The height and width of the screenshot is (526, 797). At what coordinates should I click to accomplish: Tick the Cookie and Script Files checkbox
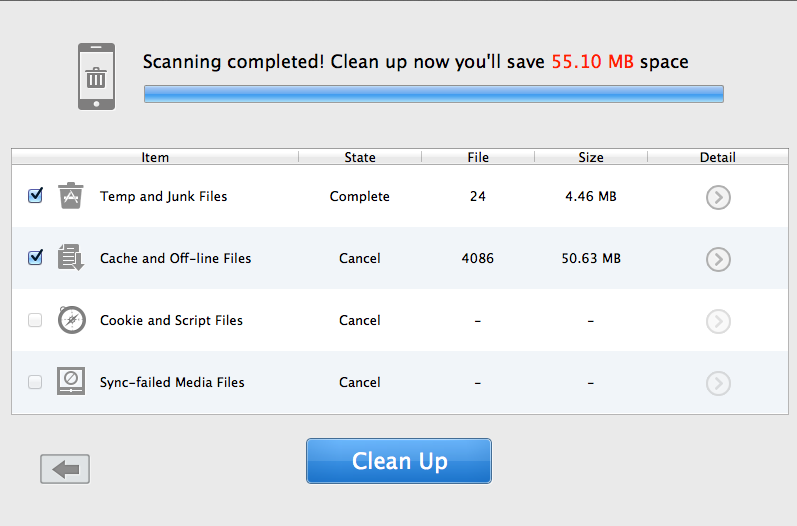tap(35, 320)
